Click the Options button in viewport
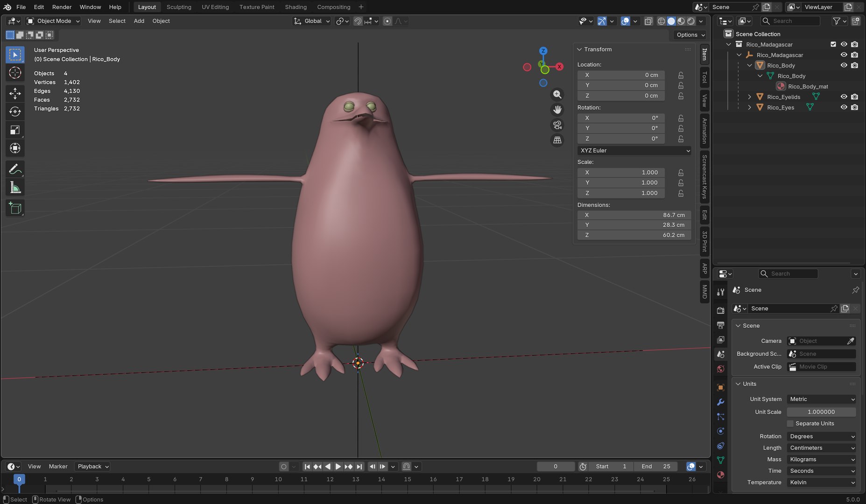 690,35
